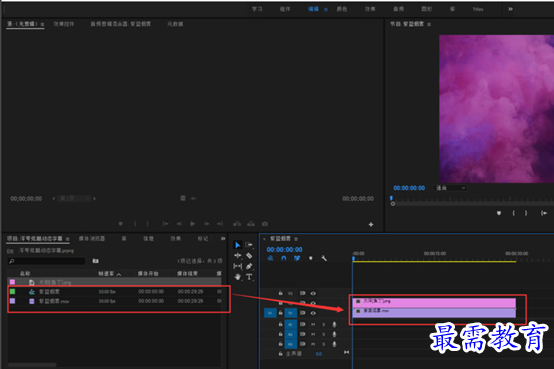Add marker in the Program monitor
The image size is (554, 369).
coord(499,213)
